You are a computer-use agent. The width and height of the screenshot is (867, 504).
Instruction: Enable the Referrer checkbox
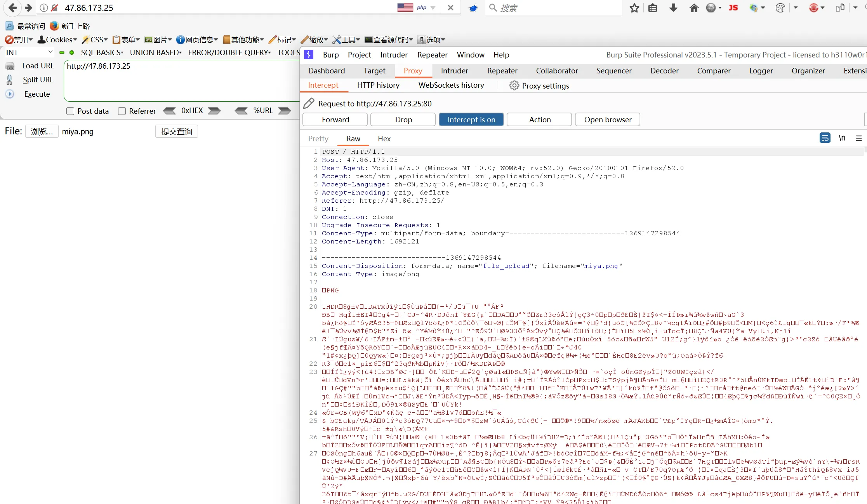click(122, 111)
